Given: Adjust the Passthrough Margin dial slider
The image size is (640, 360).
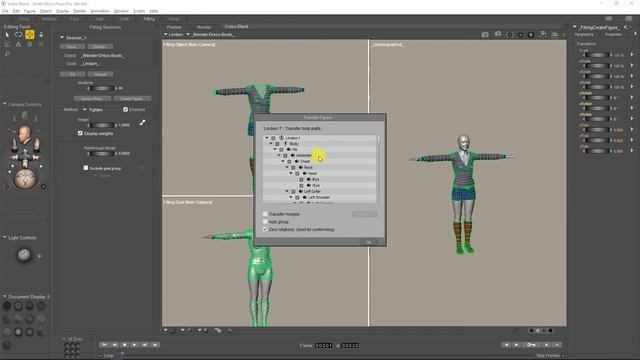Looking at the screenshot, I should [x=101, y=153].
